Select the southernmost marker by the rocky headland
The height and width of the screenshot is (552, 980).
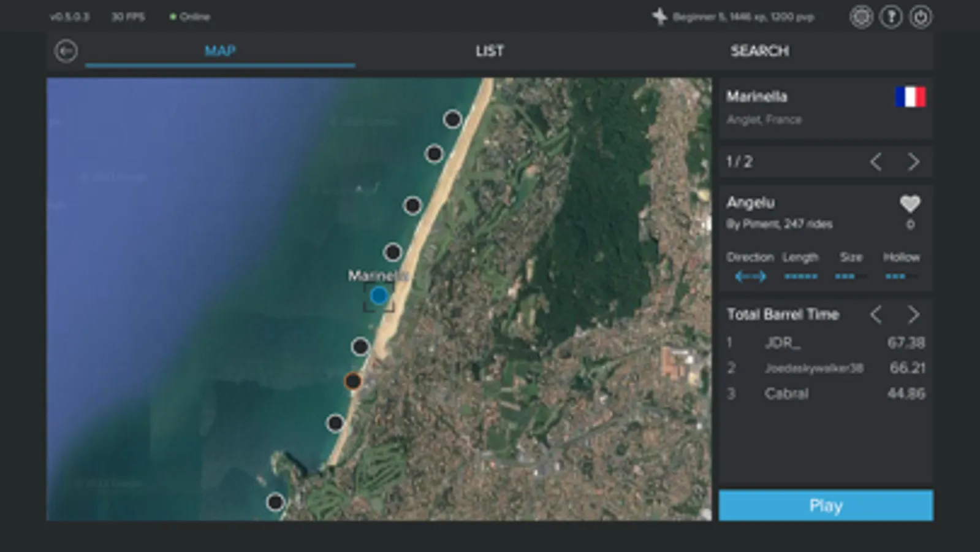coord(275,502)
